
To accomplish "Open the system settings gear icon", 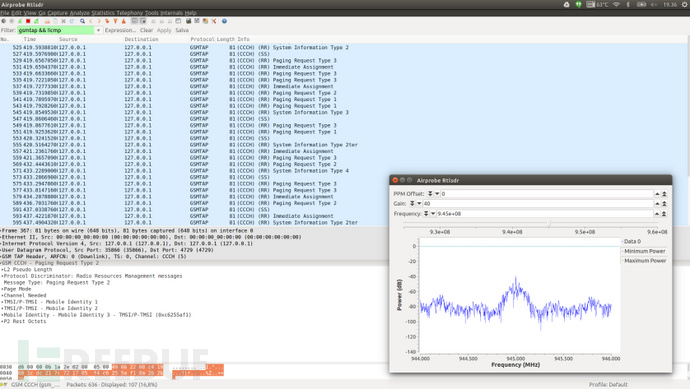I will (x=685, y=4).
